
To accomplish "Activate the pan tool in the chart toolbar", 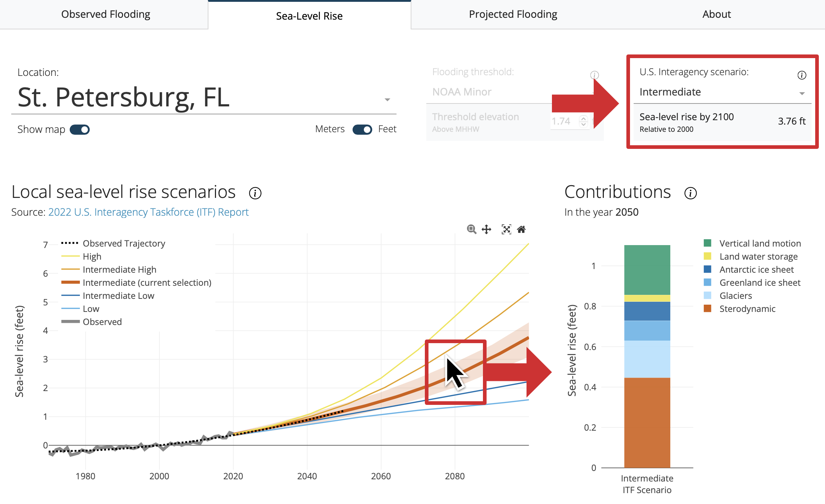I will (487, 229).
